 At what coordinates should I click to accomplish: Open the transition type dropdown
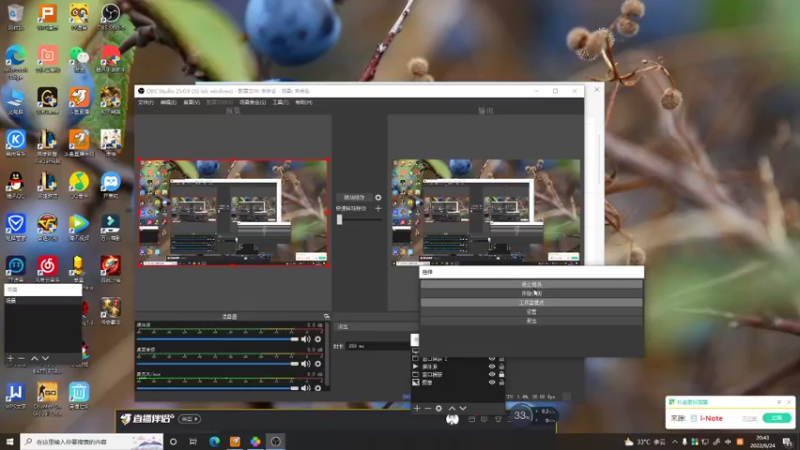pyautogui.click(x=376, y=327)
